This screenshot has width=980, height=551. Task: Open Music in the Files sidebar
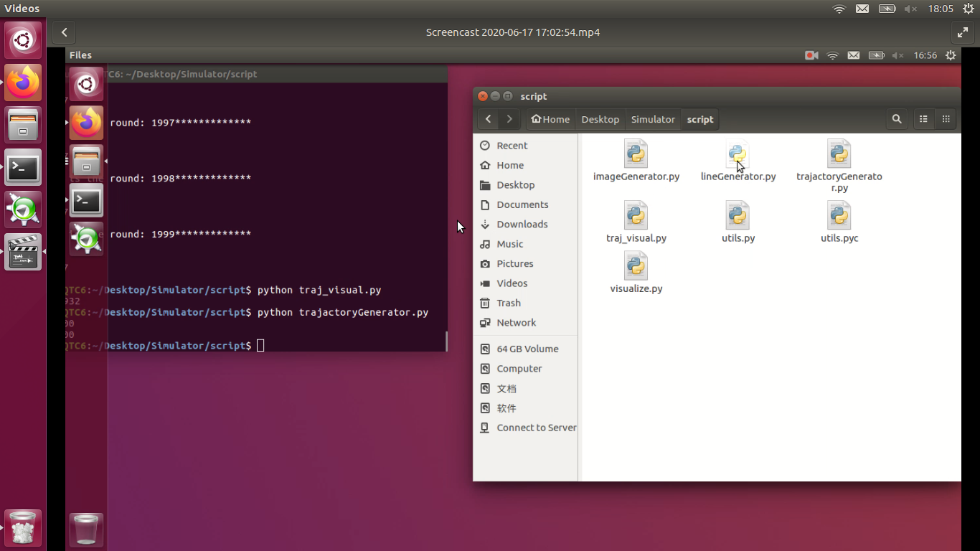point(526,244)
